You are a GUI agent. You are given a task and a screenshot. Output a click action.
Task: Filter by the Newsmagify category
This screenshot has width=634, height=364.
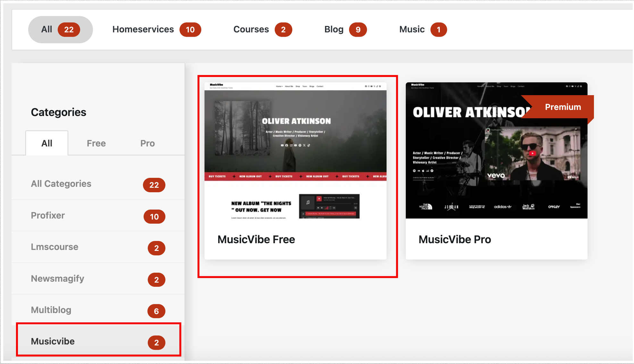coord(98,279)
